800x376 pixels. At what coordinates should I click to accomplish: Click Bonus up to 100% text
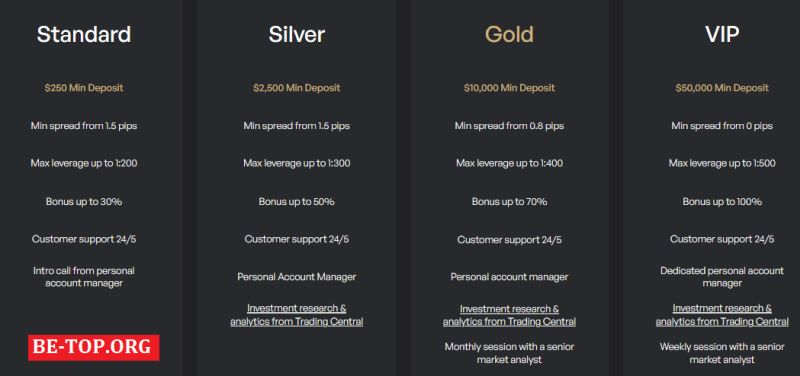pyautogui.click(x=722, y=202)
